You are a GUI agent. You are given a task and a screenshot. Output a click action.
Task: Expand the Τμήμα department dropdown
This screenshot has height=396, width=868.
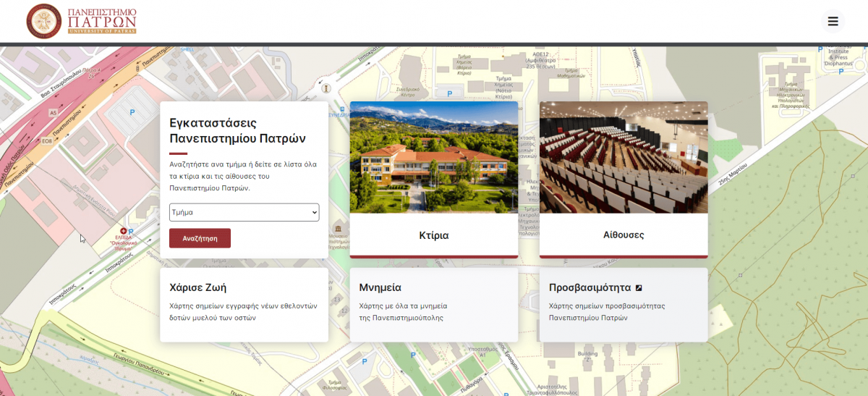click(x=244, y=212)
